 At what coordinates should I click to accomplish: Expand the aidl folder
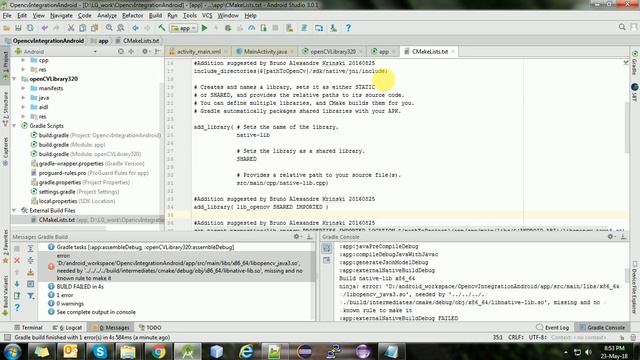[x=24, y=107]
